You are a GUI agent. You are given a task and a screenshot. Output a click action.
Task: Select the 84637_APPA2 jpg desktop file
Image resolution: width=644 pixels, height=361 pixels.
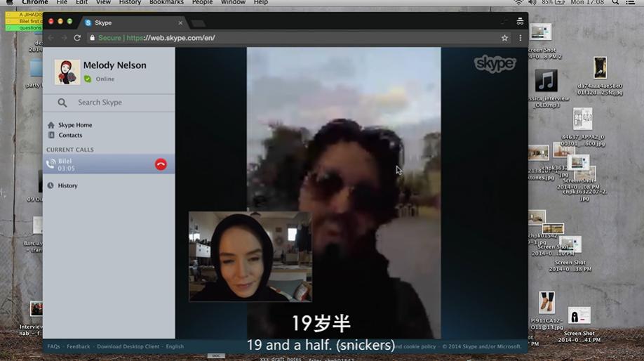point(582,119)
